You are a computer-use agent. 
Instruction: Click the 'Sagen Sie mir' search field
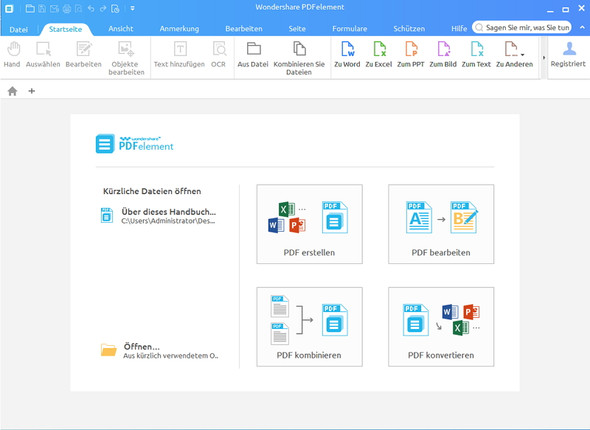522,27
